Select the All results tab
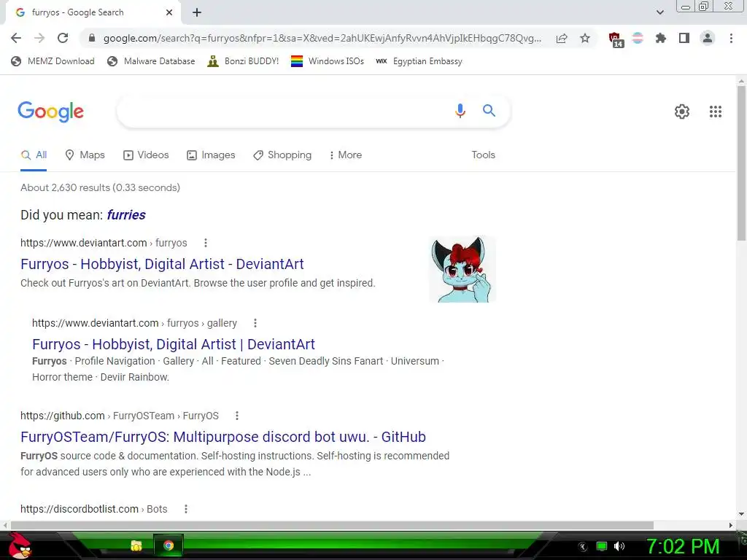The width and height of the screenshot is (747, 560). click(x=34, y=155)
